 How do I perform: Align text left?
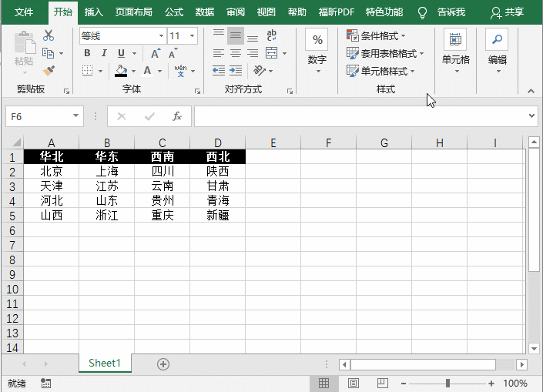click(x=219, y=53)
